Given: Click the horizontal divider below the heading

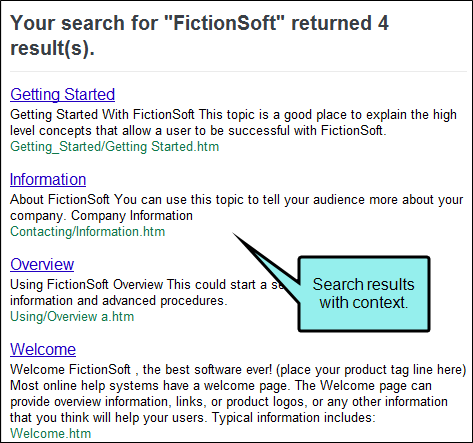Looking at the screenshot, I should (238, 71).
